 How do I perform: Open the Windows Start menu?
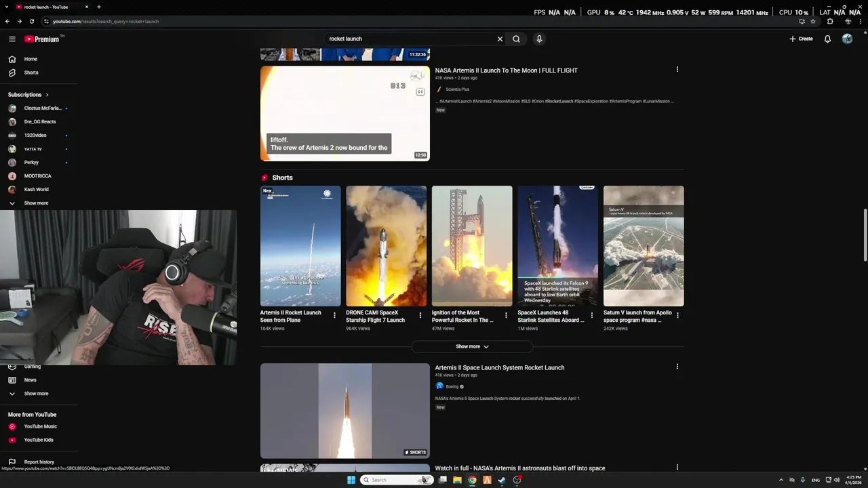tap(351, 480)
